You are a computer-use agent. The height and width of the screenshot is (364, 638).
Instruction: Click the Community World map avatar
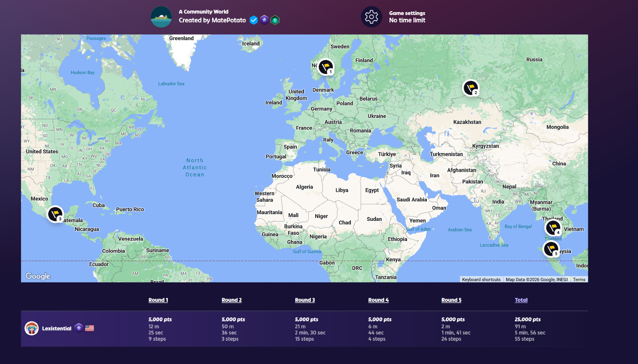(x=161, y=17)
